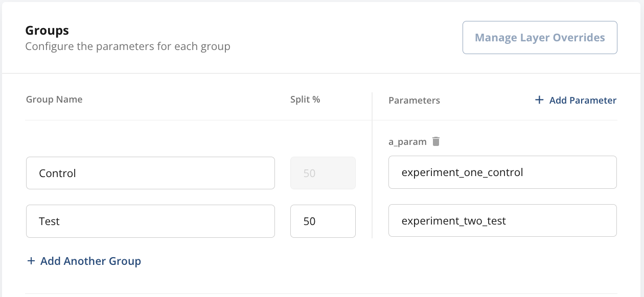Image resolution: width=644 pixels, height=297 pixels.
Task: Click the disabled Split % field for Control
Action: 323,172
